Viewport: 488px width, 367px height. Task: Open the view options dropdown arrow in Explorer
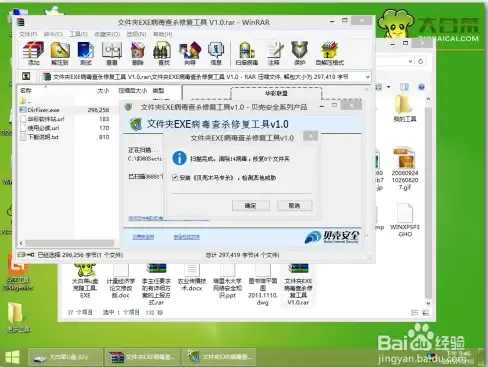click(x=389, y=87)
